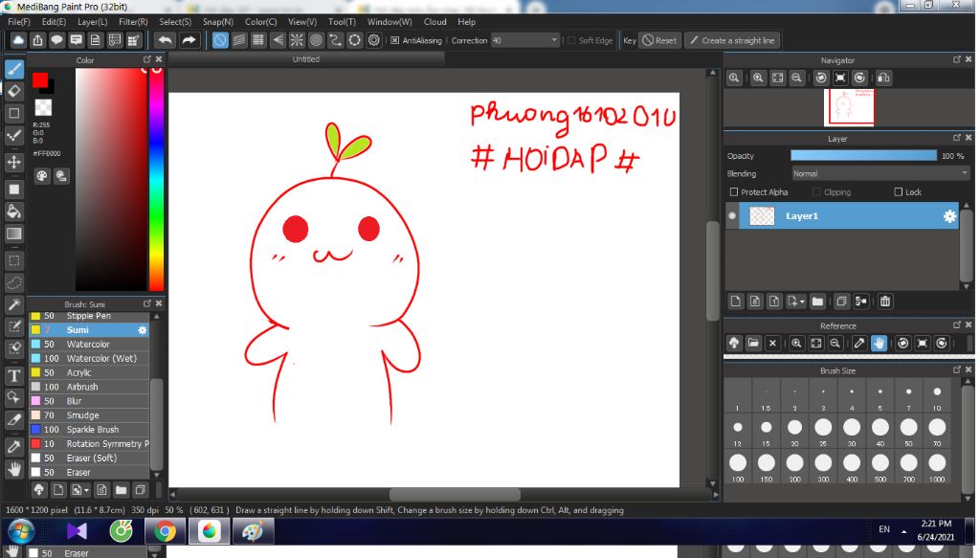The height and width of the screenshot is (558, 980).
Task: Select the Gradient tool
Action: [13, 234]
